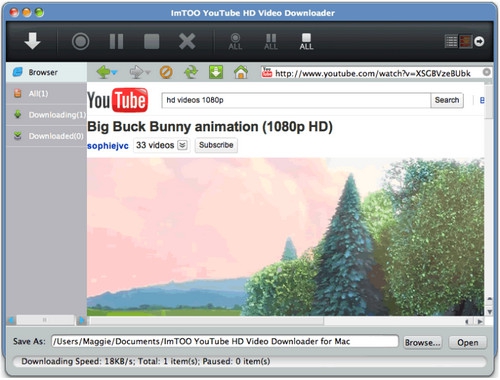This screenshot has height=380, width=500.
Task: Click the Open button
Action: [x=468, y=342]
